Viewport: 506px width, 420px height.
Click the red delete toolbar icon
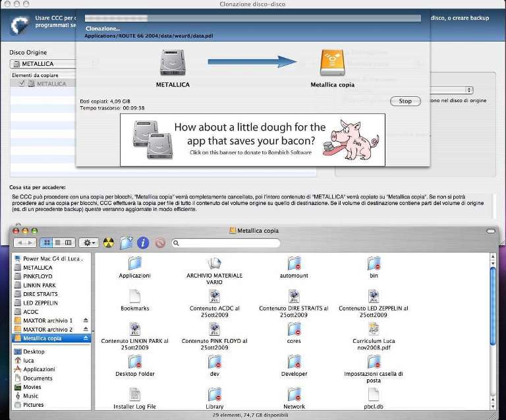[160, 243]
